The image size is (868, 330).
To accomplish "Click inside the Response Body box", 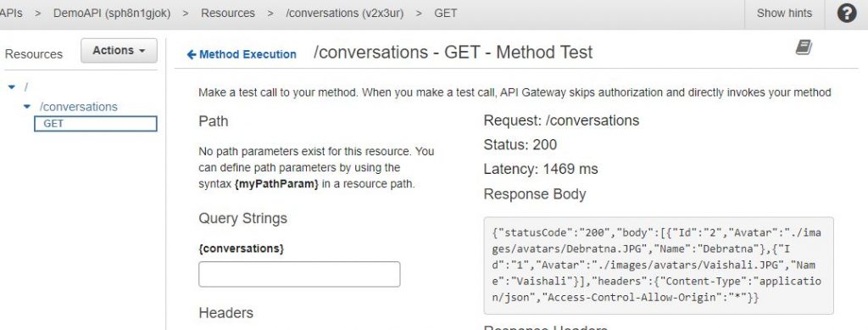I will (659, 266).
